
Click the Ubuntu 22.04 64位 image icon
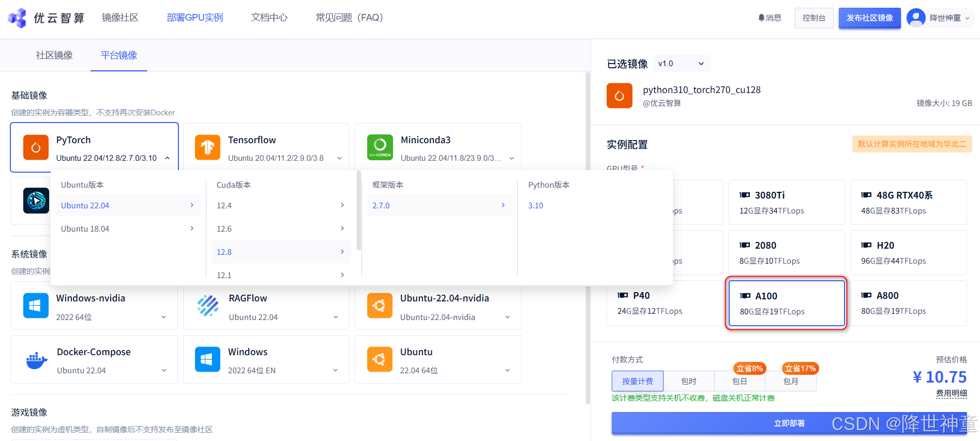(x=380, y=359)
